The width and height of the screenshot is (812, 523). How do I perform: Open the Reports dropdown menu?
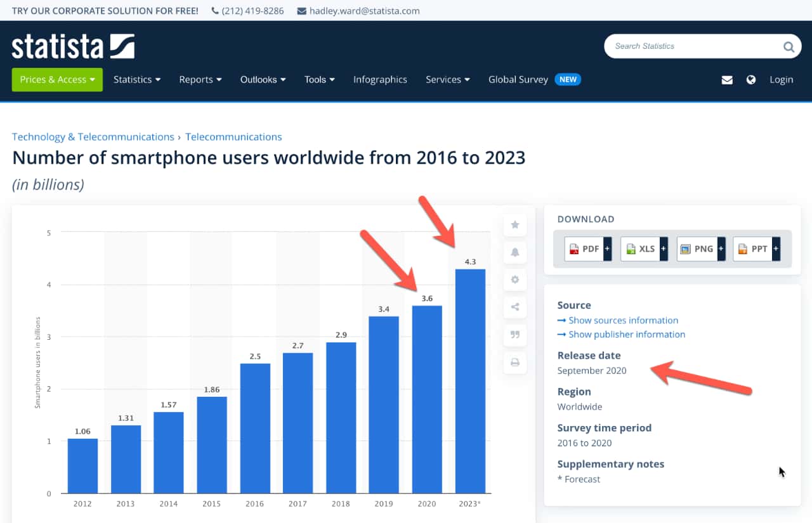(x=200, y=80)
